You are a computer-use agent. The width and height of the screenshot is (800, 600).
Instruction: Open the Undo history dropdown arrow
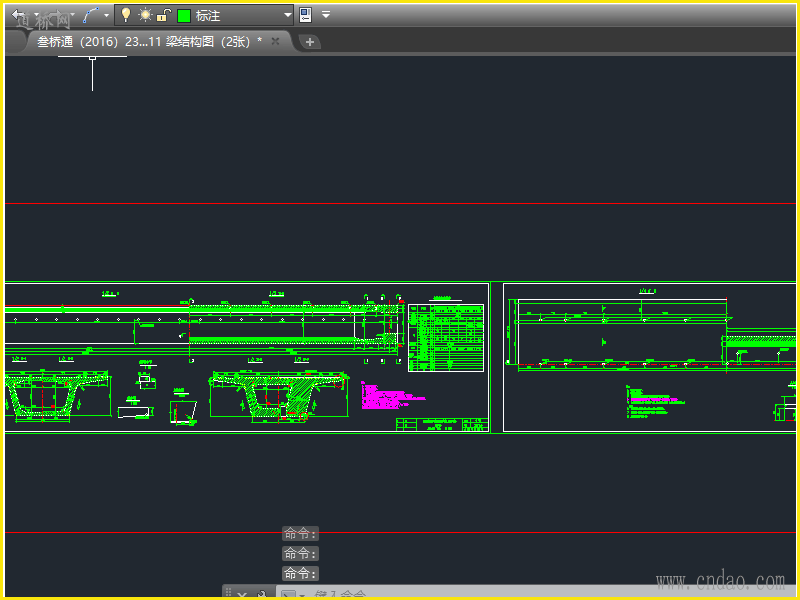point(36,15)
